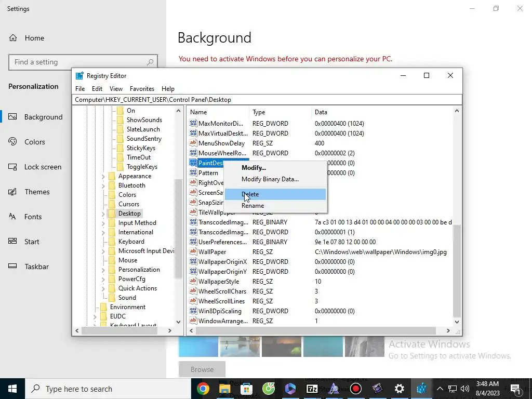Select the Keyboard key in tree
Screen dimensions: 532x399
(131, 242)
